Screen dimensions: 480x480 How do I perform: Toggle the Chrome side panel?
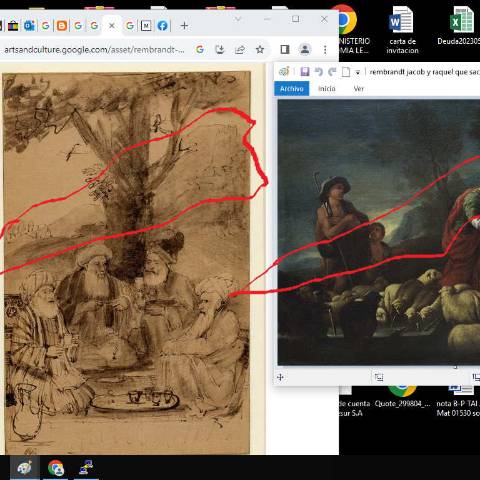[285, 50]
